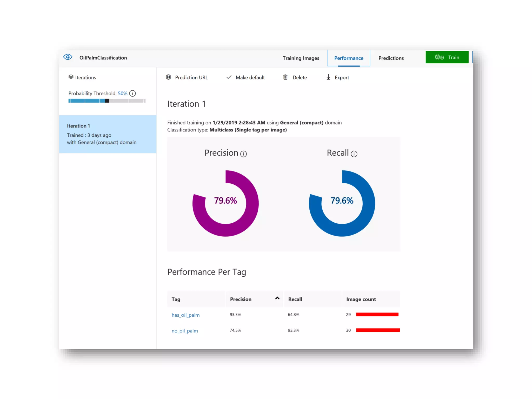Click the globe icon beside Prediction URL
The height and width of the screenshot is (399, 532).
169,77
